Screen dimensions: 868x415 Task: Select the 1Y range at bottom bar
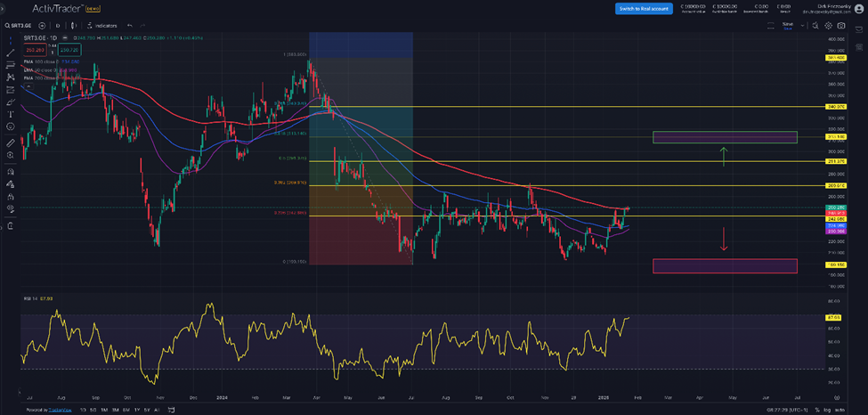136,410
